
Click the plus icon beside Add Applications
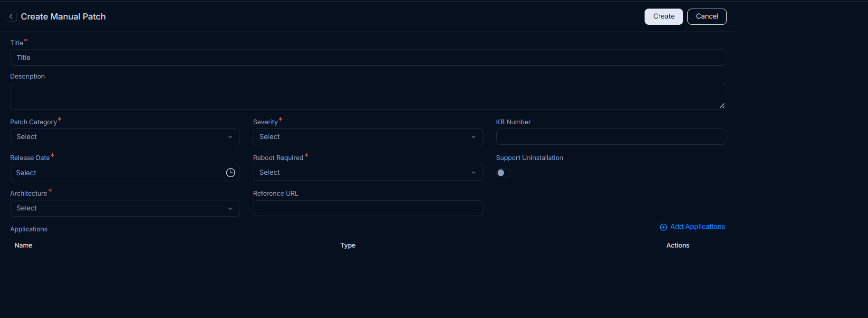tap(664, 227)
